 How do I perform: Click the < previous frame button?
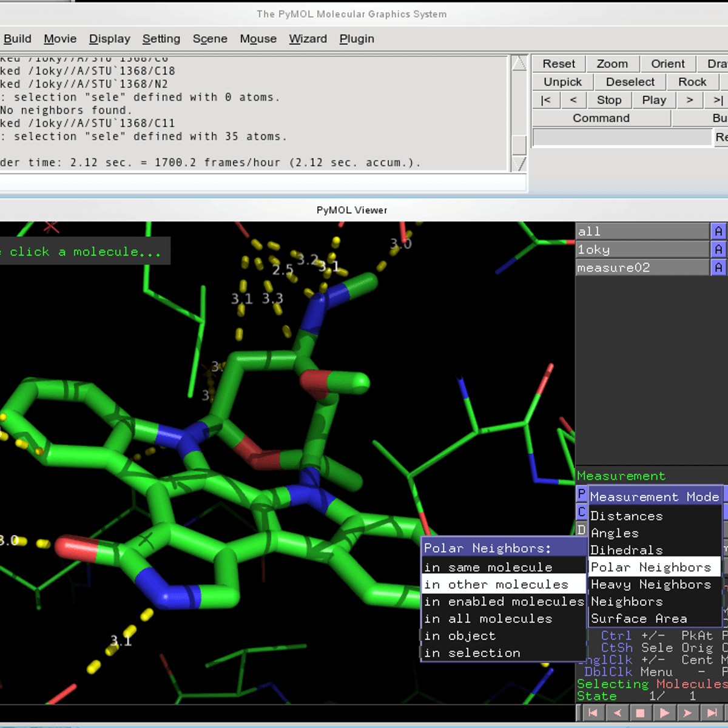(573, 100)
